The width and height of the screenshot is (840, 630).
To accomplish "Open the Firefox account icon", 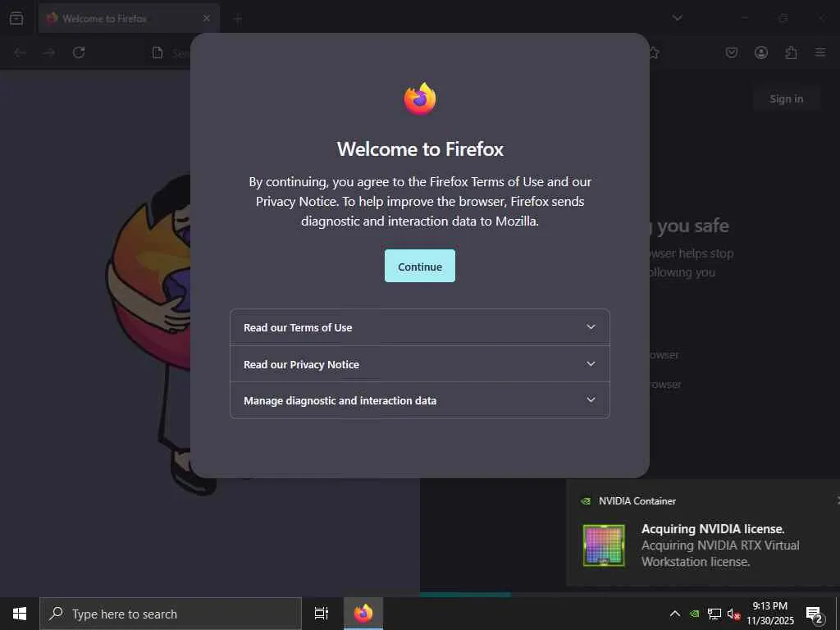I will pyautogui.click(x=761, y=52).
